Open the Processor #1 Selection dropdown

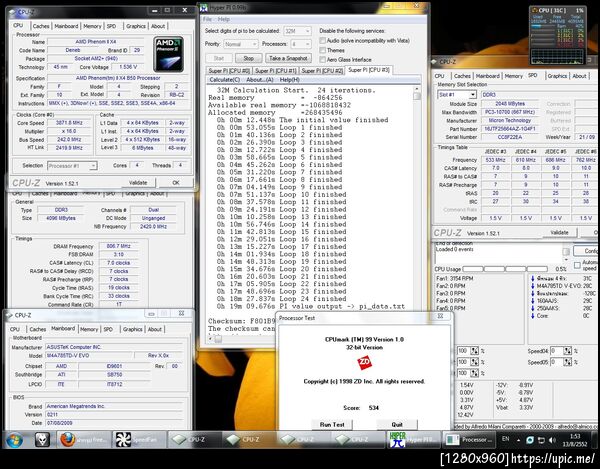tap(72, 166)
